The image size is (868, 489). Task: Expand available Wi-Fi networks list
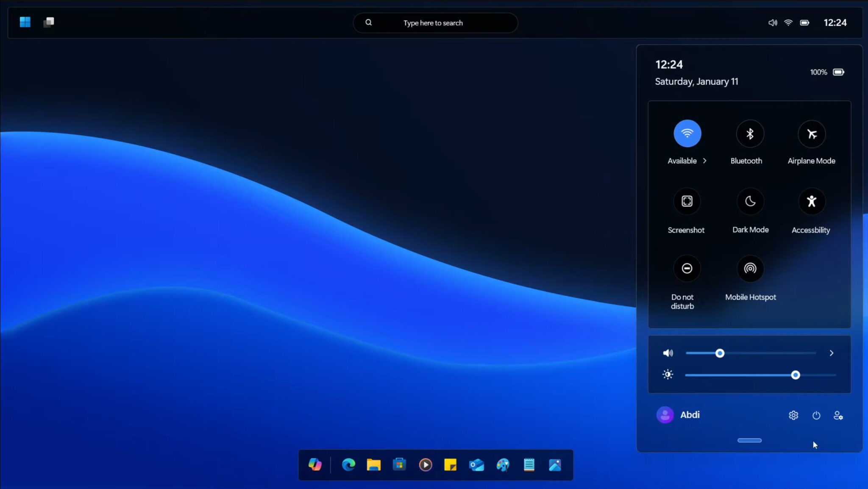pyautogui.click(x=705, y=161)
